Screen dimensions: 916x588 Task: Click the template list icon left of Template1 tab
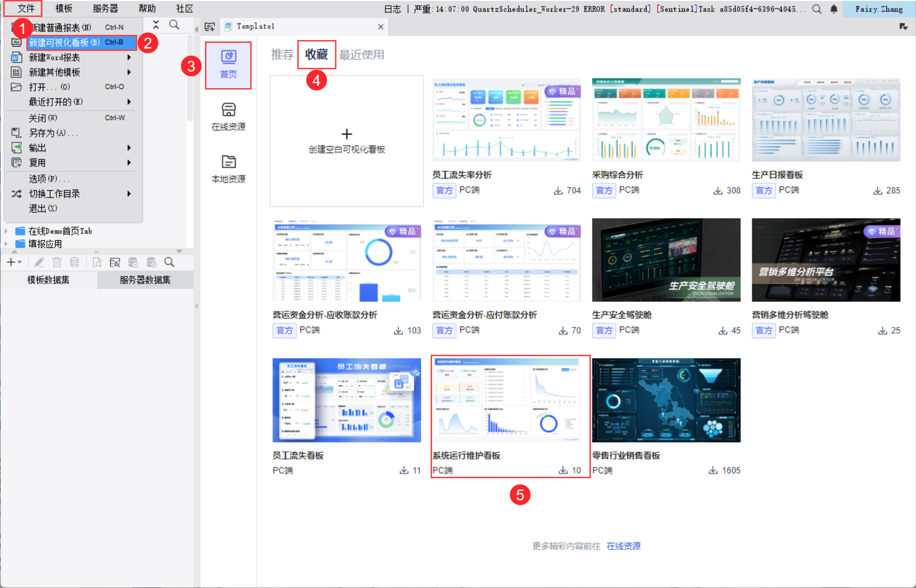[x=210, y=27]
